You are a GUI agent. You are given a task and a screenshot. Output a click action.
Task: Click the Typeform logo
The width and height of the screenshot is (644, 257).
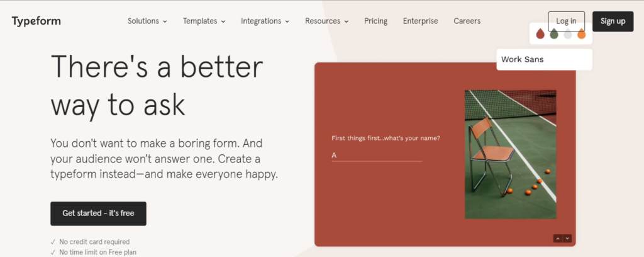point(36,21)
